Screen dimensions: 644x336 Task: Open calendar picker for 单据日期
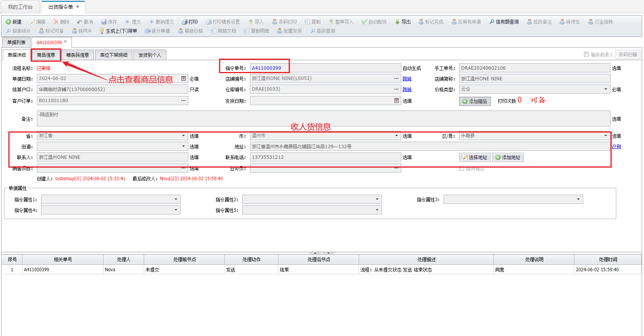[x=184, y=78]
